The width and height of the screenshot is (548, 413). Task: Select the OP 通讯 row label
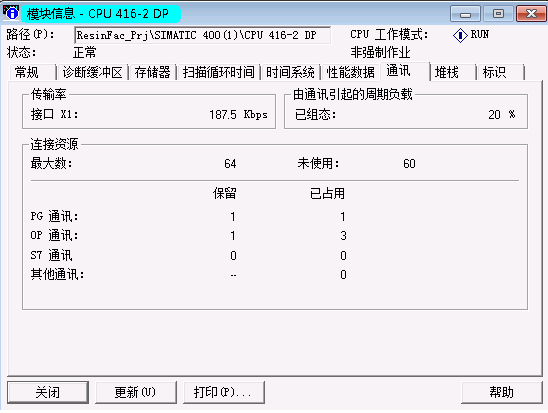coord(54,236)
